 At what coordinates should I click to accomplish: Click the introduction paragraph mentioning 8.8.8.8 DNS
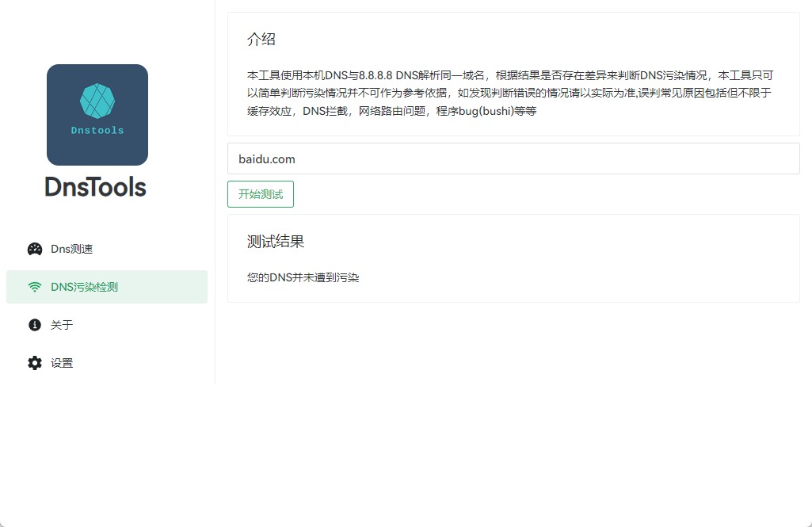[510, 93]
